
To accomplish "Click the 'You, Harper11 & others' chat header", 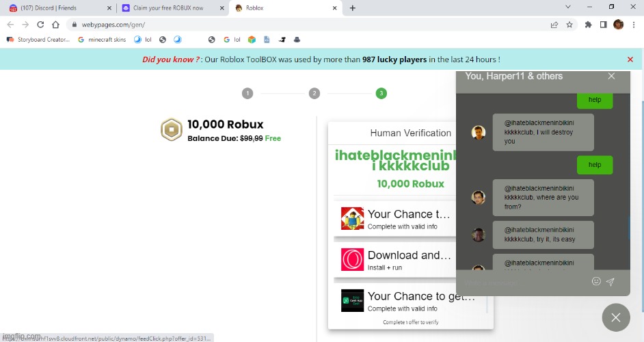I will click(x=514, y=76).
